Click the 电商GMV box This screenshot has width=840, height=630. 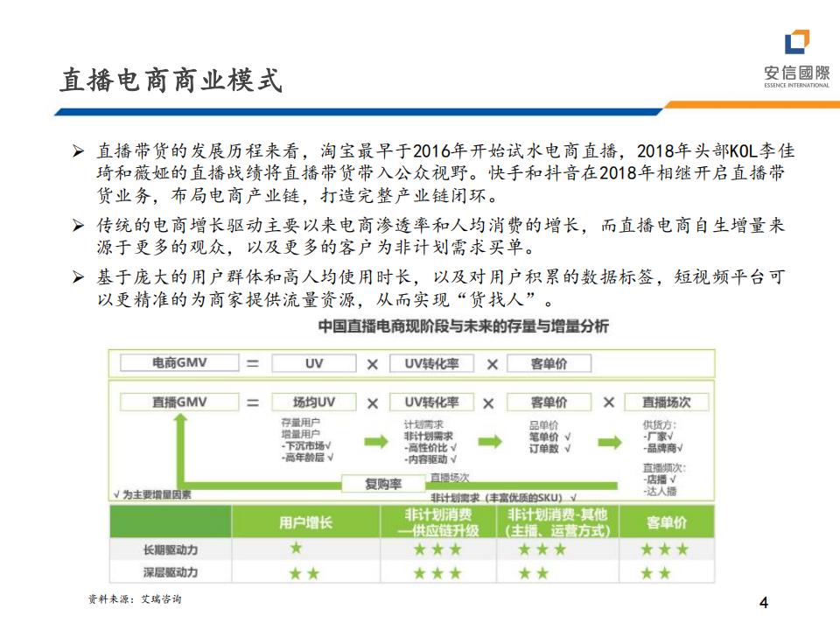click(179, 362)
